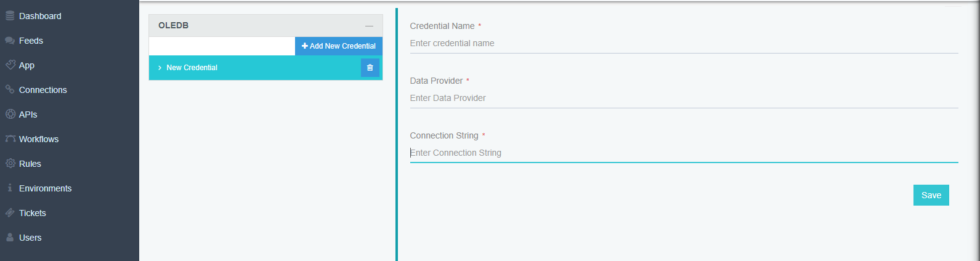This screenshot has width=980, height=261.
Task: Save the credential form
Action: click(x=931, y=195)
